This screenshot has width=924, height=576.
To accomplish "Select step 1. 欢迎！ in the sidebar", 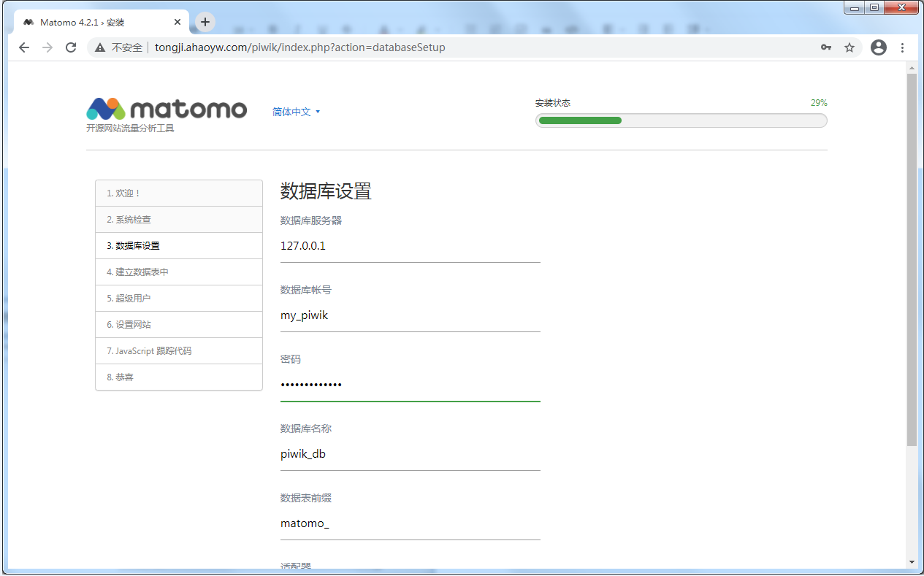I will [179, 193].
